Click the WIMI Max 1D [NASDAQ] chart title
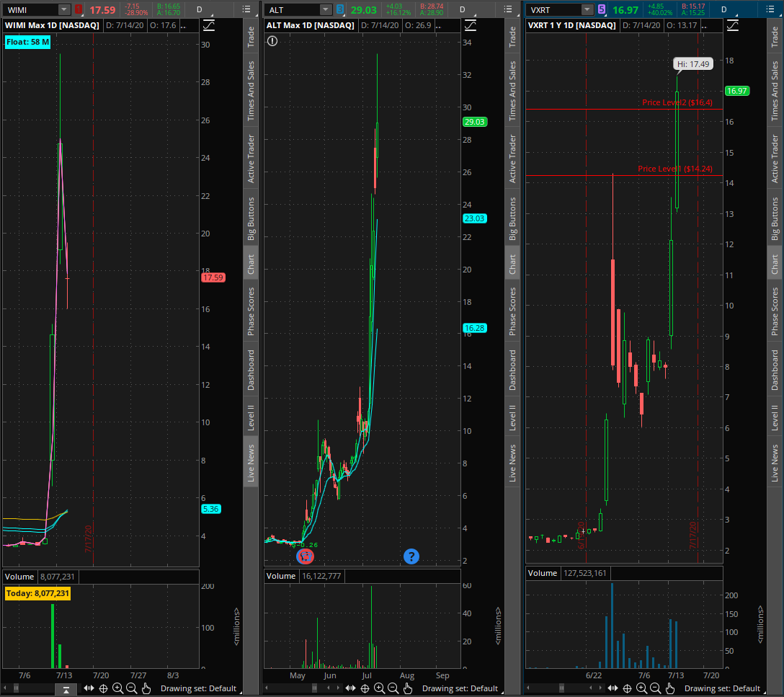The image size is (784, 697). click(52, 25)
